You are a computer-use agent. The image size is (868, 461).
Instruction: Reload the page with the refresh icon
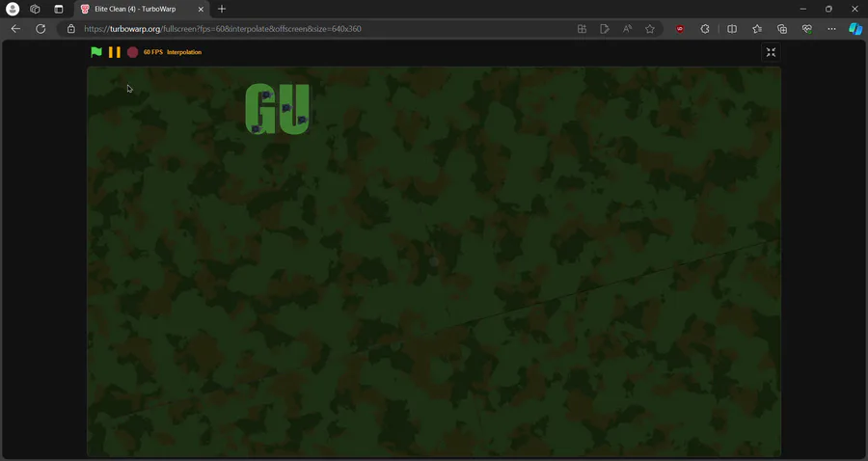click(x=41, y=29)
